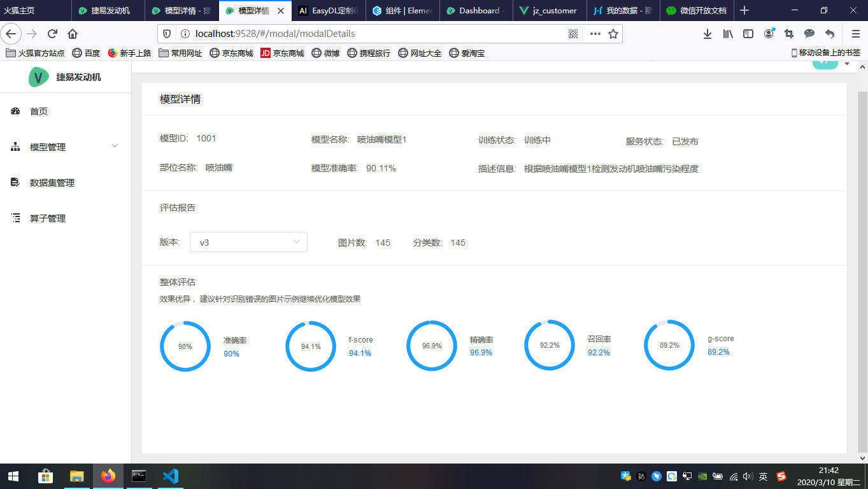
Task: Click the QR code icon in the address bar
Action: point(573,34)
